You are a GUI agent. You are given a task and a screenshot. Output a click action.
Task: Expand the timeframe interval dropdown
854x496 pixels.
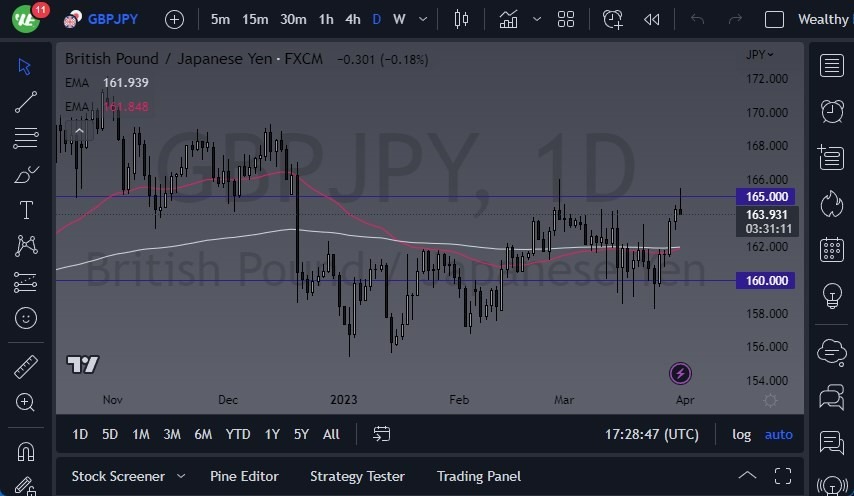pyautogui.click(x=423, y=20)
